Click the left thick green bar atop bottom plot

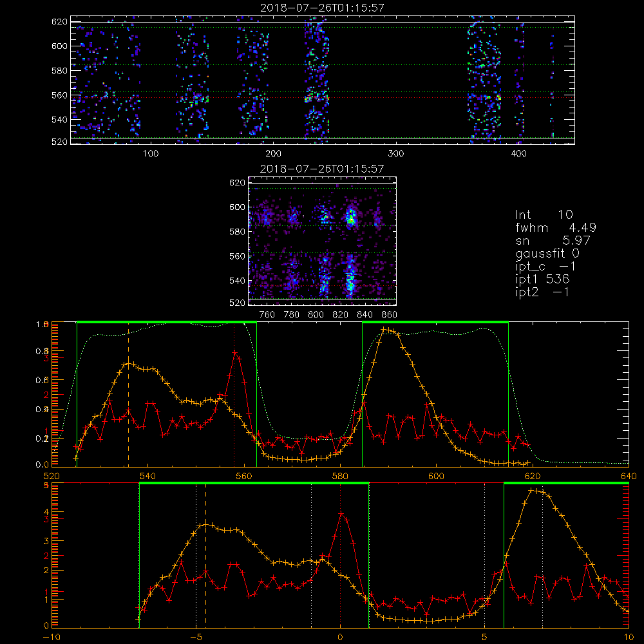point(254,484)
